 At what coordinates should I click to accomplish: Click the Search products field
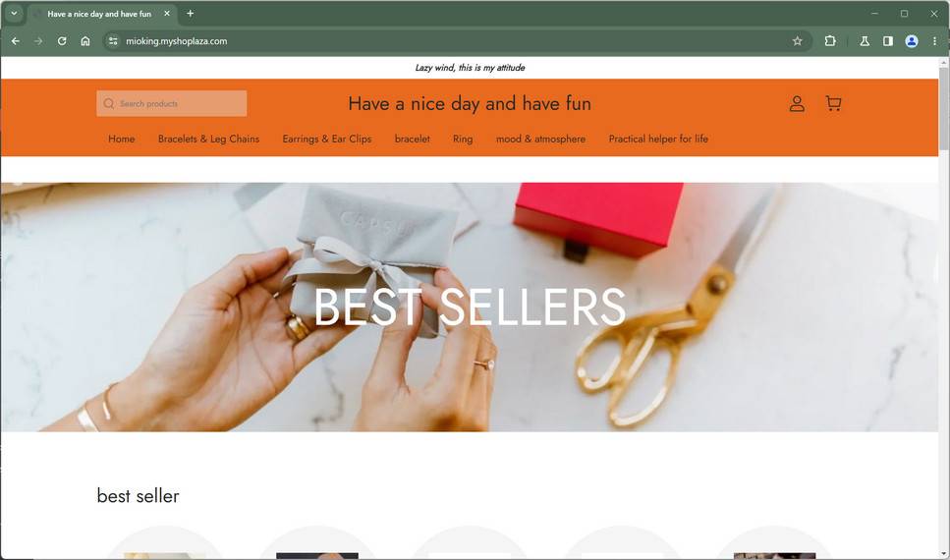172,103
